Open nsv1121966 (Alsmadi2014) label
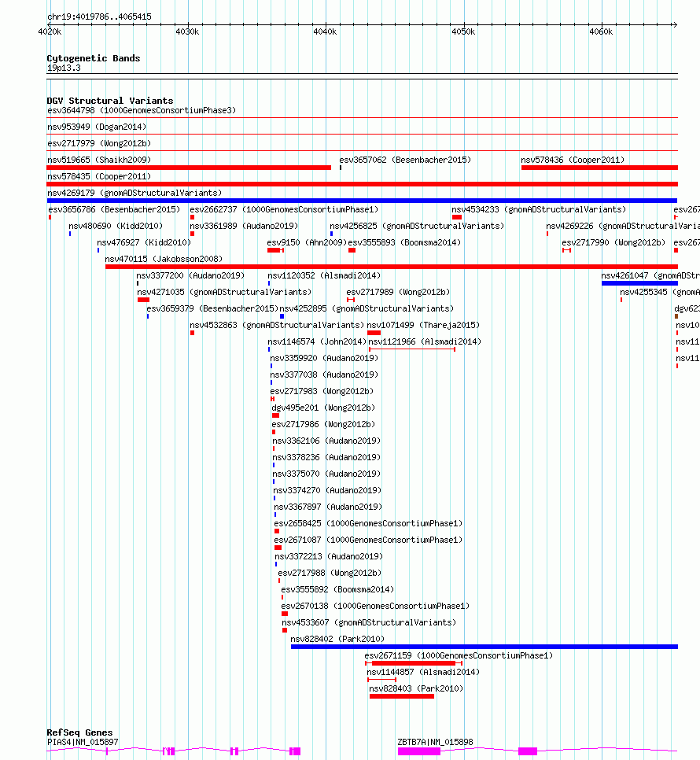 [425, 341]
